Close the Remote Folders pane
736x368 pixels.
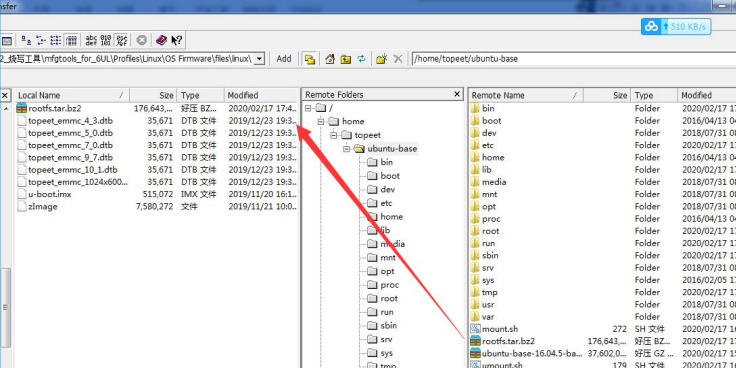coord(458,94)
